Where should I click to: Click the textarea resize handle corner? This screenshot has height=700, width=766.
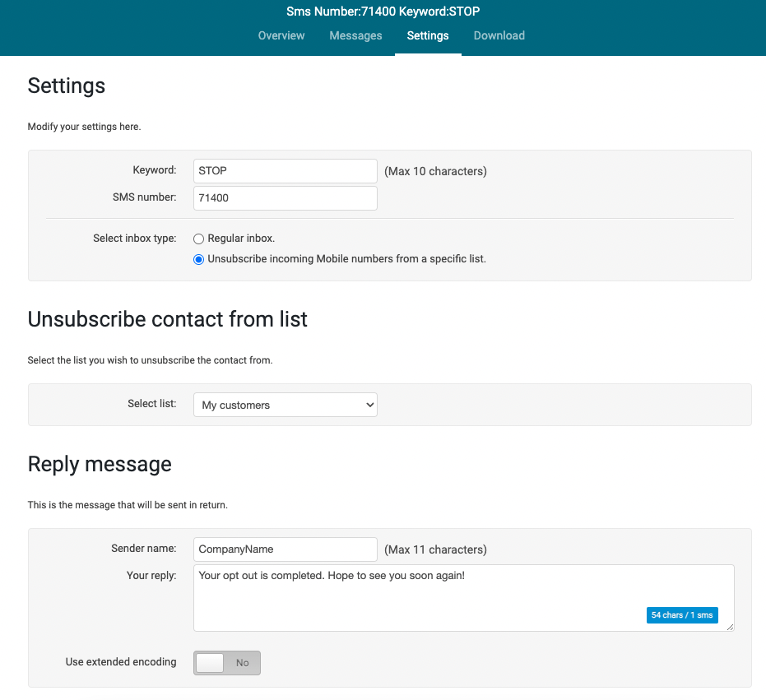click(x=730, y=628)
